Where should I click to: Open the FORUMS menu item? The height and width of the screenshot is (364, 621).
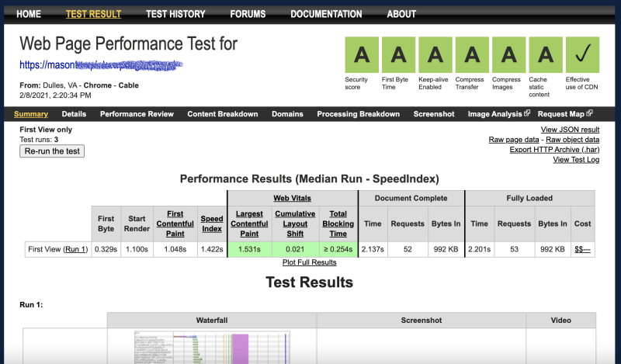point(248,14)
